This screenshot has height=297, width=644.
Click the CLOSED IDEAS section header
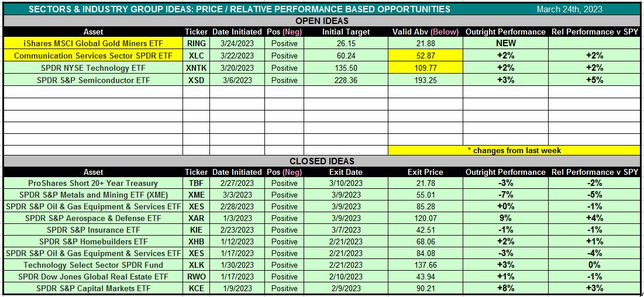click(322, 161)
